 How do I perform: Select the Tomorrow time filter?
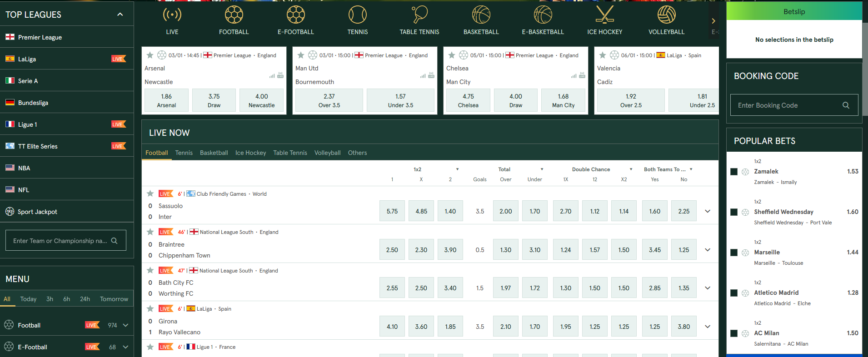(x=114, y=299)
